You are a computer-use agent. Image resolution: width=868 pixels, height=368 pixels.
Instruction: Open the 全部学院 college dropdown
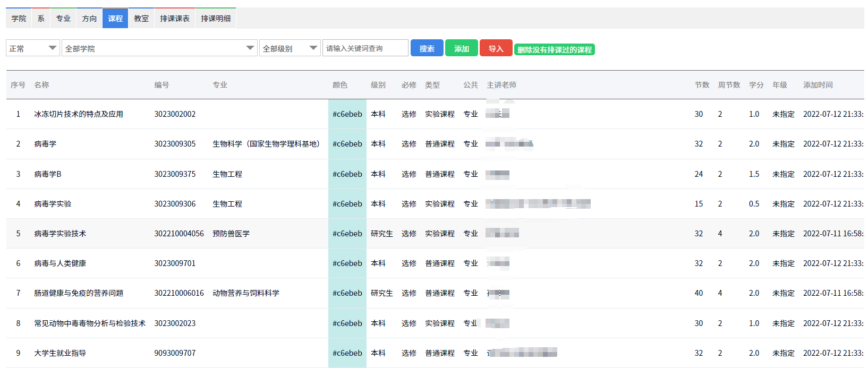[159, 48]
